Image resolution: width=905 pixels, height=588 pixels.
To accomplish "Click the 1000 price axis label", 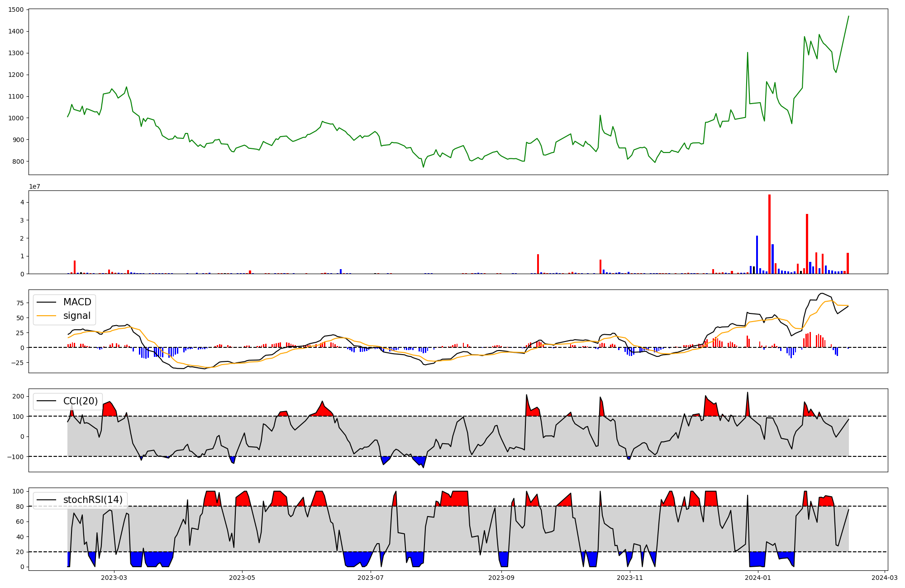I will 16,118.
